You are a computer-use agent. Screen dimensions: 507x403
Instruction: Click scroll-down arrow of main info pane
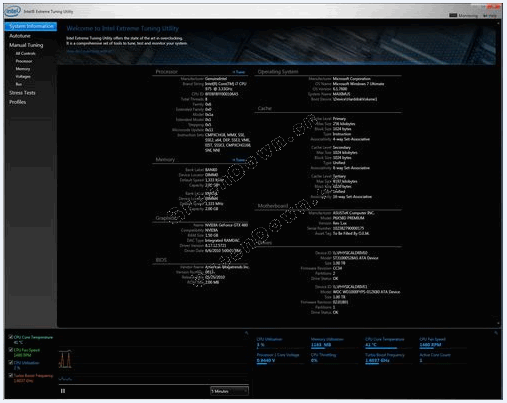pyautogui.click(x=499, y=323)
